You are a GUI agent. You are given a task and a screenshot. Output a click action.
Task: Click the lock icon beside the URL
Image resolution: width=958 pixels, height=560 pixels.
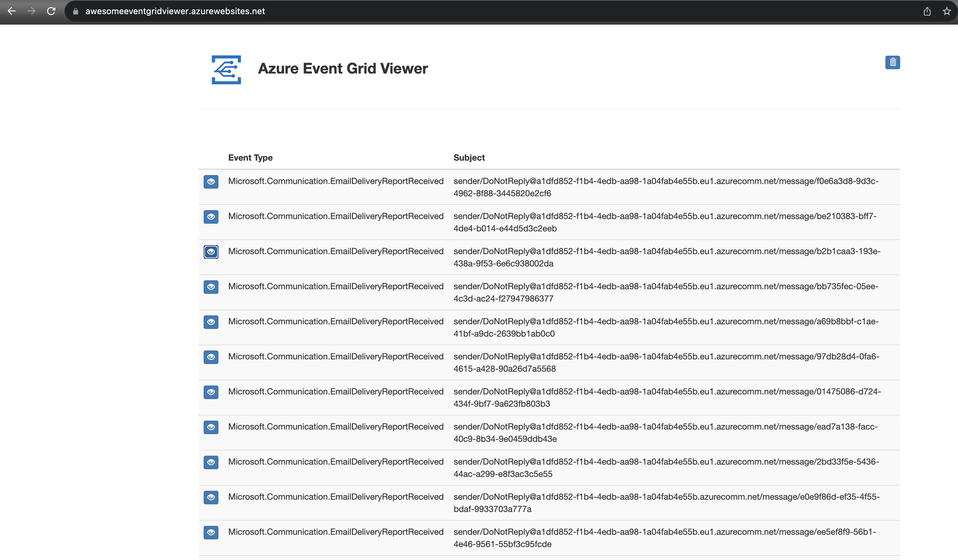click(76, 11)
